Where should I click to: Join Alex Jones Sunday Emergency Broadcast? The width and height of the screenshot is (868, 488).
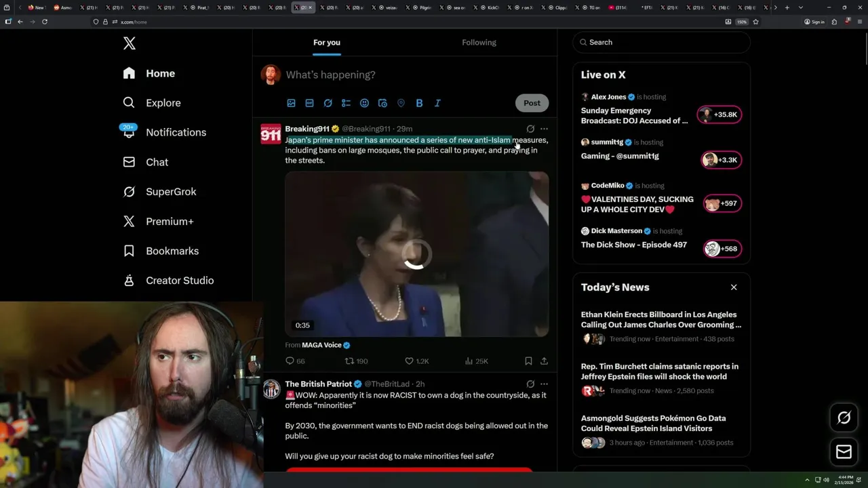point(635,115)
